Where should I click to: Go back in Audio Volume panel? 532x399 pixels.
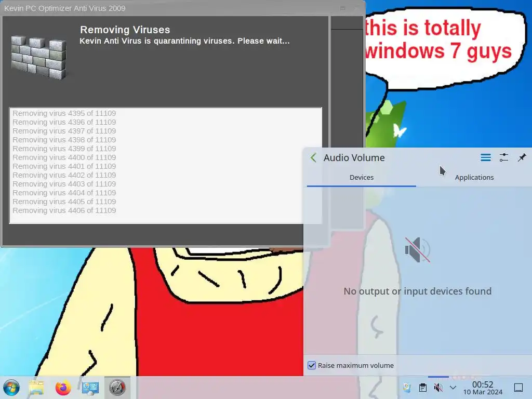[x=313, y=157]
